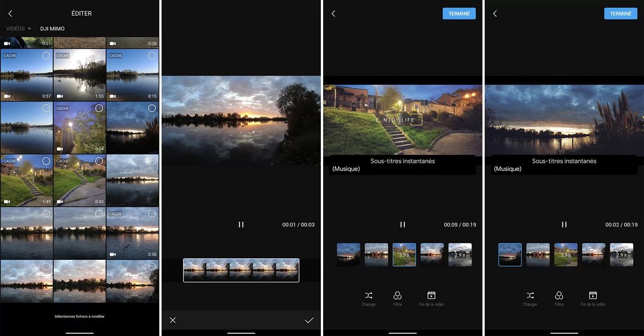This screenshot has width=644, height=336.
Task: Click the 00:02 / 00:19 time readout
Action: pos(621,225)
